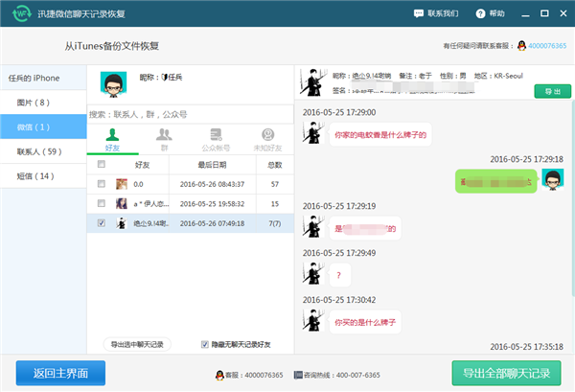Click 导出全部聊天记录 button

tap(506, 373)
